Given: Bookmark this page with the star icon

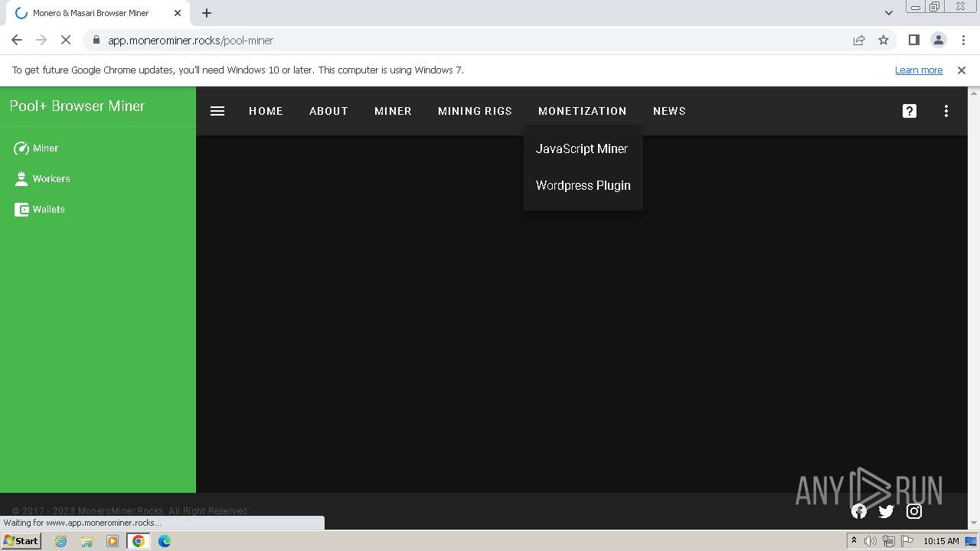Looking at the screenshot, I should pyautogui.click(x=884, y=40).
